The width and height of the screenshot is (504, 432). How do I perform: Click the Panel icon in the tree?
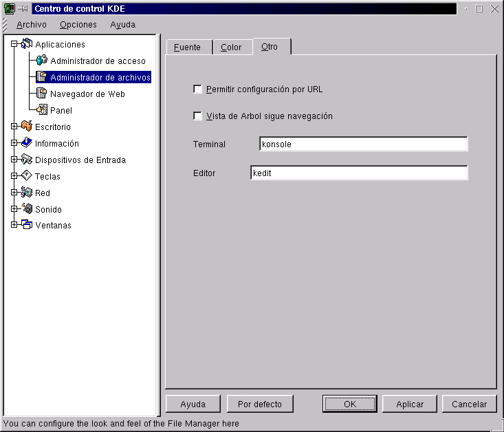pyautogui.click(x=42, y=110)
